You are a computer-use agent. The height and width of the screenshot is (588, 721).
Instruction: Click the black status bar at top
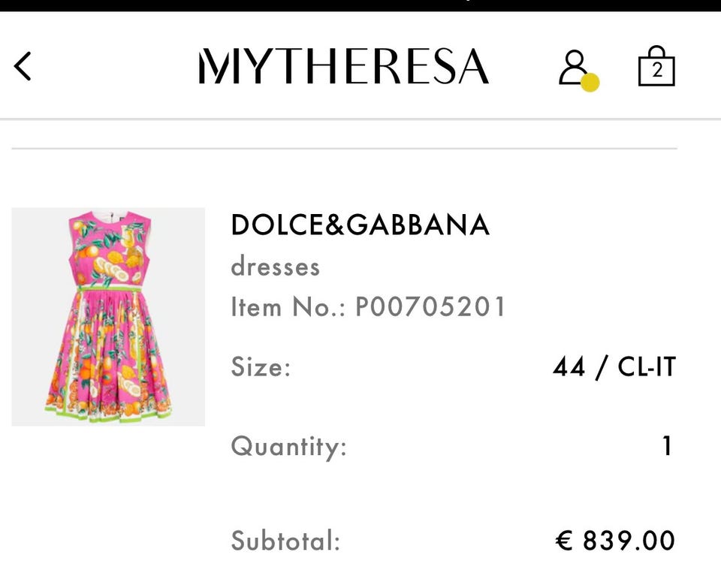point(360,5)
